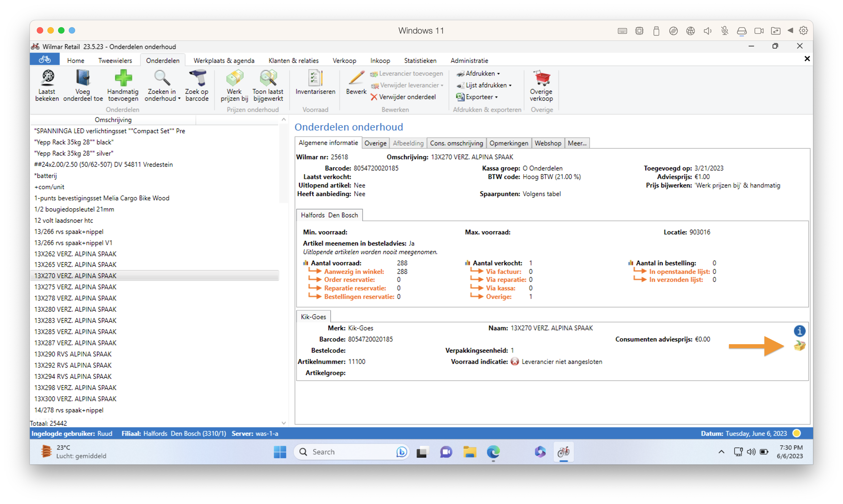
Task: Switch to the Tweewielers ribbon tab
Action: 115,60
